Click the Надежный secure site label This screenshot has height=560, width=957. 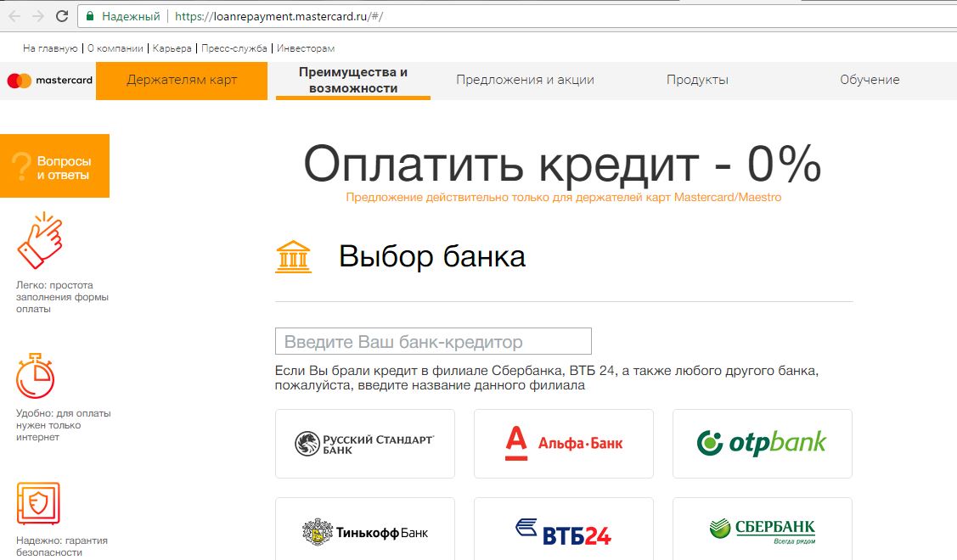[131, 16]
